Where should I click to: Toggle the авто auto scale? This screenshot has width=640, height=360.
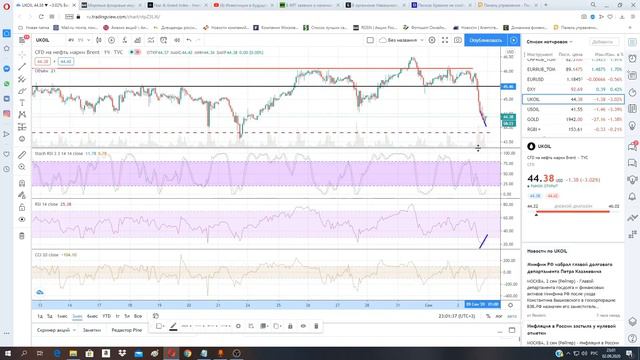(x=512, y=316)
